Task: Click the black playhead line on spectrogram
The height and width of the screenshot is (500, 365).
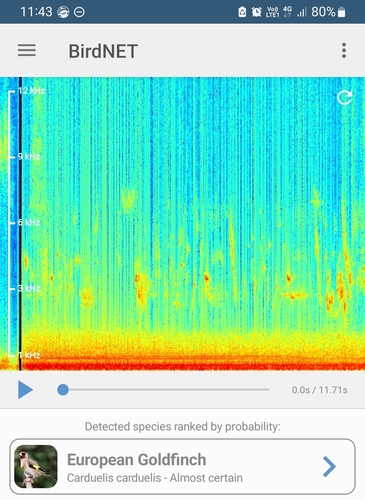Action: pos(20,224)
